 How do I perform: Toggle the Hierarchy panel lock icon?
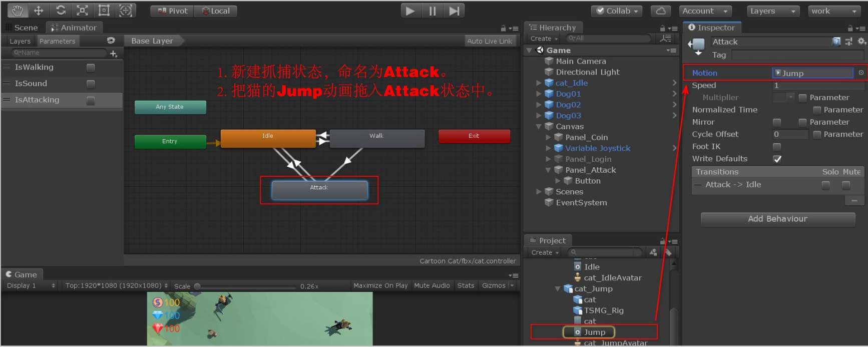point(662,28)
